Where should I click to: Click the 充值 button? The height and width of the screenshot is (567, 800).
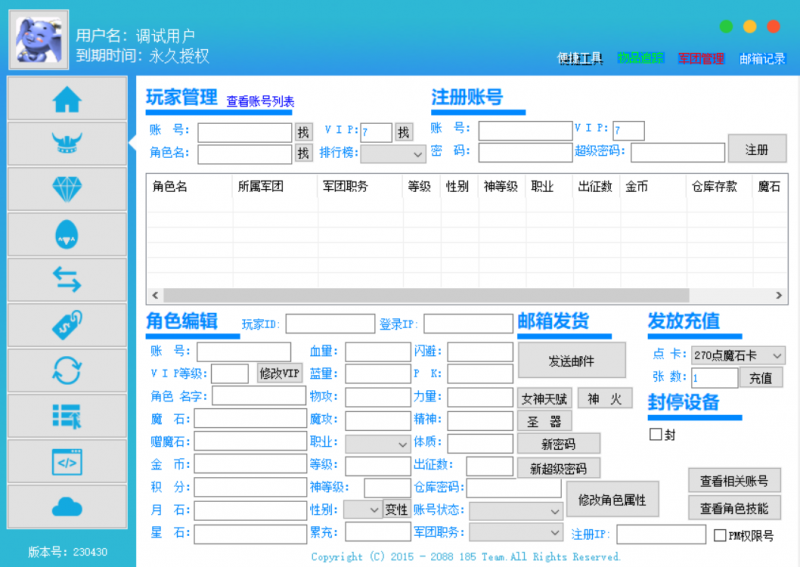[x=760, y=378]
